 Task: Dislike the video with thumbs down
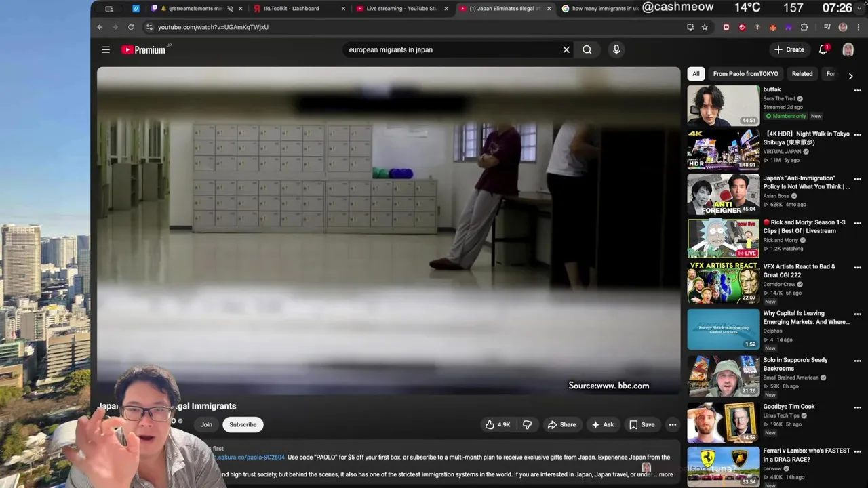tap(528, 425)
